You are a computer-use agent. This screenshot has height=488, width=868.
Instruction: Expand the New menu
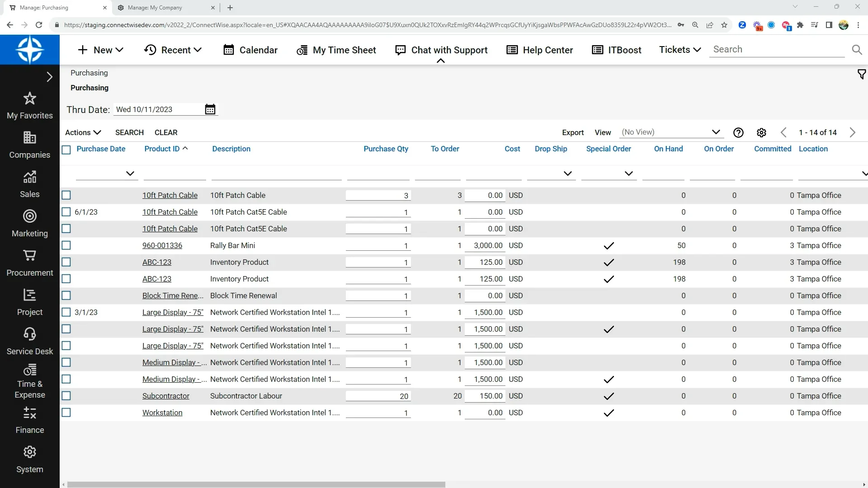pos(100,50)
